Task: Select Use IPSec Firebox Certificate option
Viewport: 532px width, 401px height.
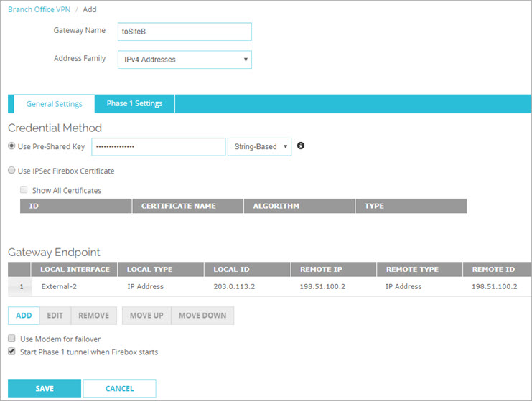Action: tap(11, 171)
